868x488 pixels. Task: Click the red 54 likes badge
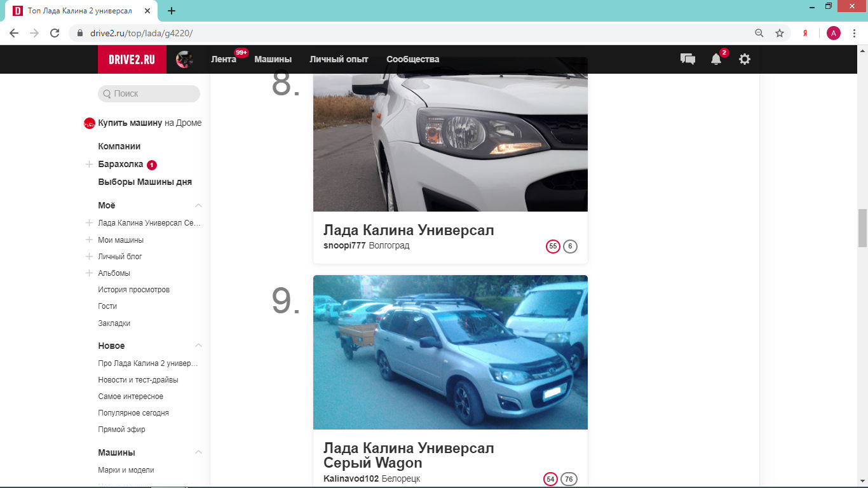[551, 479]
